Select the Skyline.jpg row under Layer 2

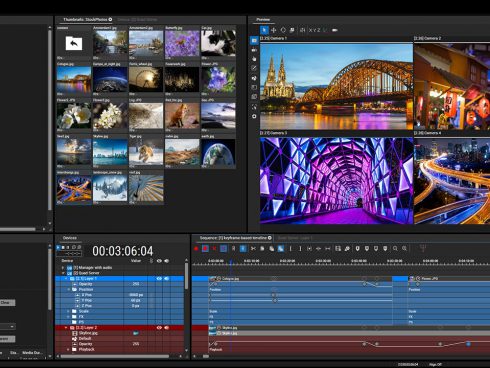tap(119, 333)
